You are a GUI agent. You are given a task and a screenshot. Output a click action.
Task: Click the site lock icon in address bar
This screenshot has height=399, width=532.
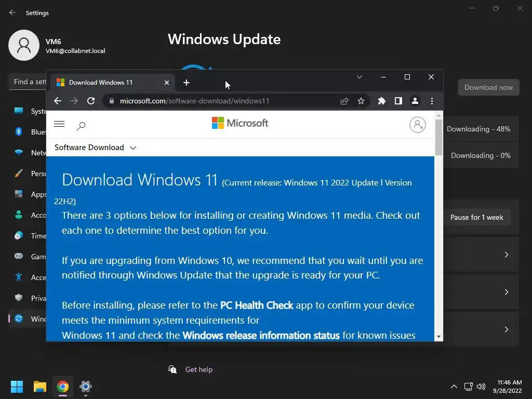coord(112,101)
